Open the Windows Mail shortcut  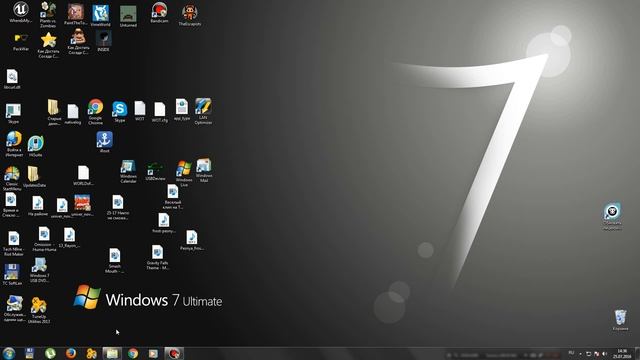coord(204,171)
